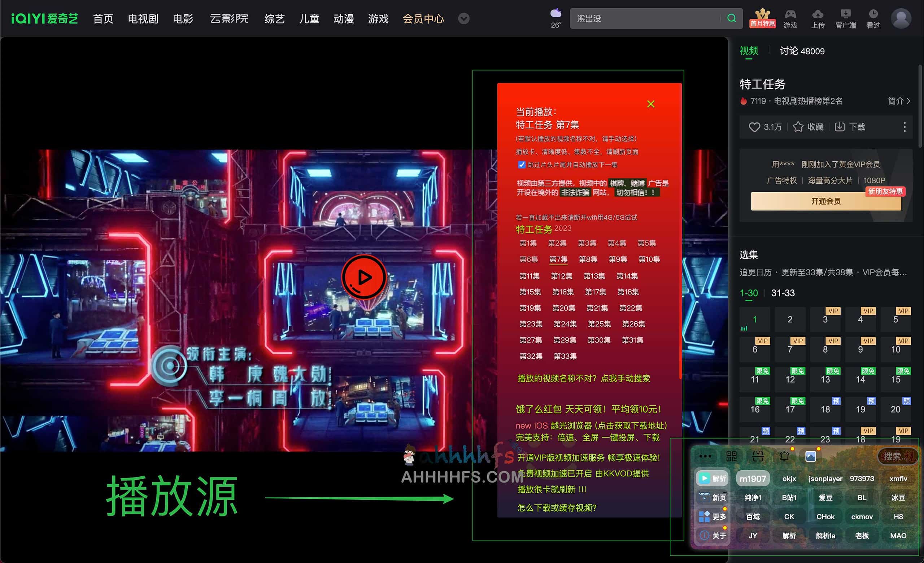924x563 pixels.
Task: Open the three-dot menu beside 下载
Action: tap(906, 127)
